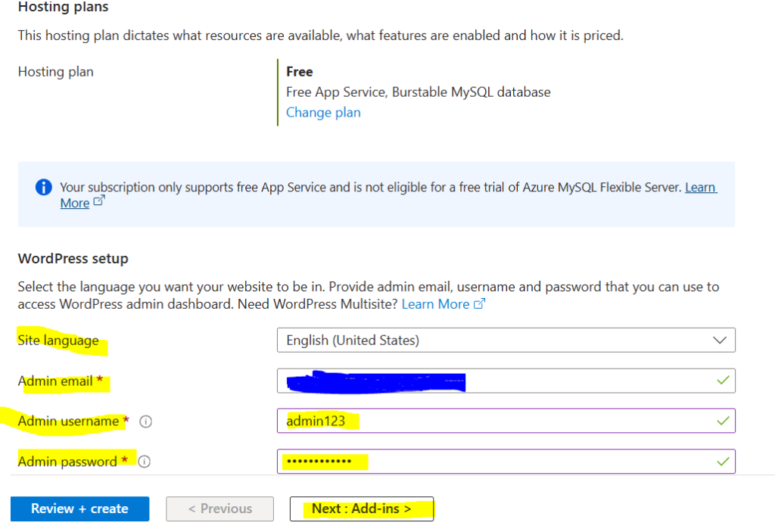775x532 pixels.
Task: Click info icon next to Admin password
Action: click(145, 462)
